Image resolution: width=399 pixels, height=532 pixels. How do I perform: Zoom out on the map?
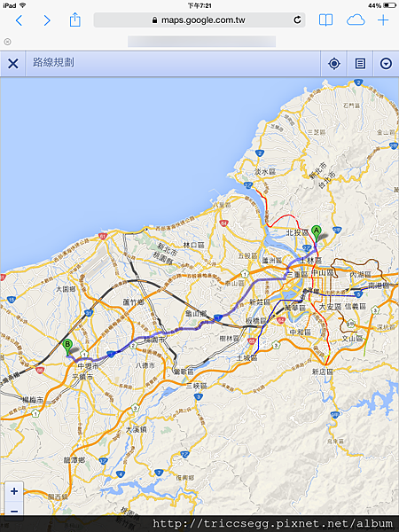(14, 511)
